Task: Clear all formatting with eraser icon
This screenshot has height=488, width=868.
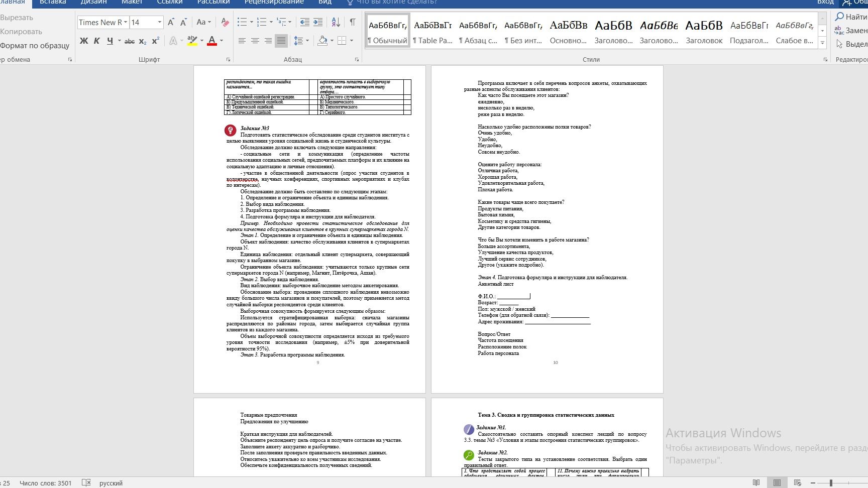Action: pyautogui.click(x=225, y=22)
